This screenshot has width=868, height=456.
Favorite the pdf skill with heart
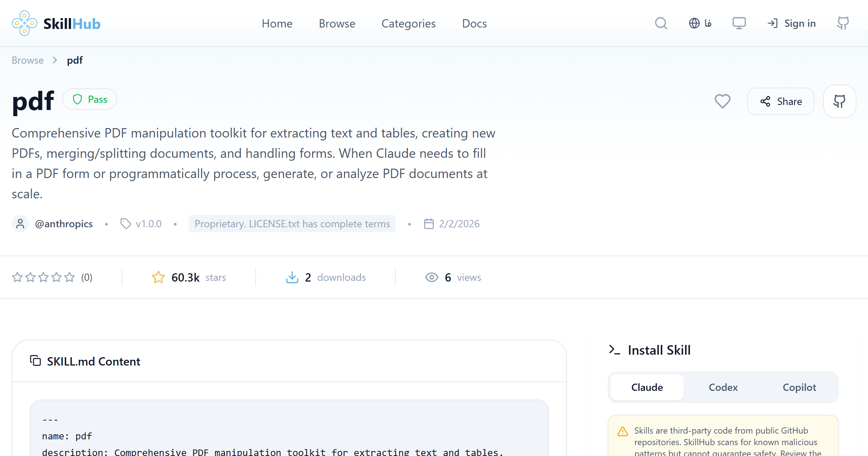pyautogui.click(x=722, y=101)
